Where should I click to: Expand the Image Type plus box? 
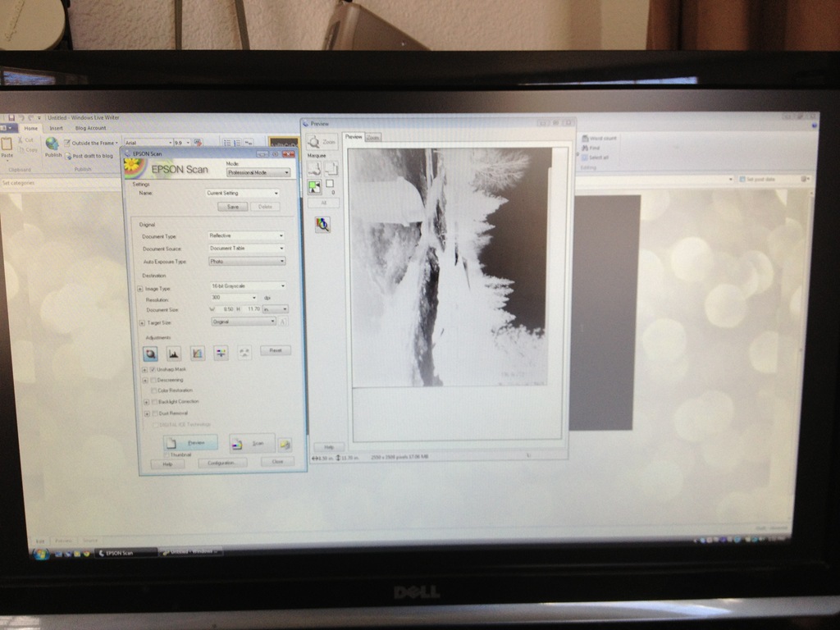(x=139, y=289)
